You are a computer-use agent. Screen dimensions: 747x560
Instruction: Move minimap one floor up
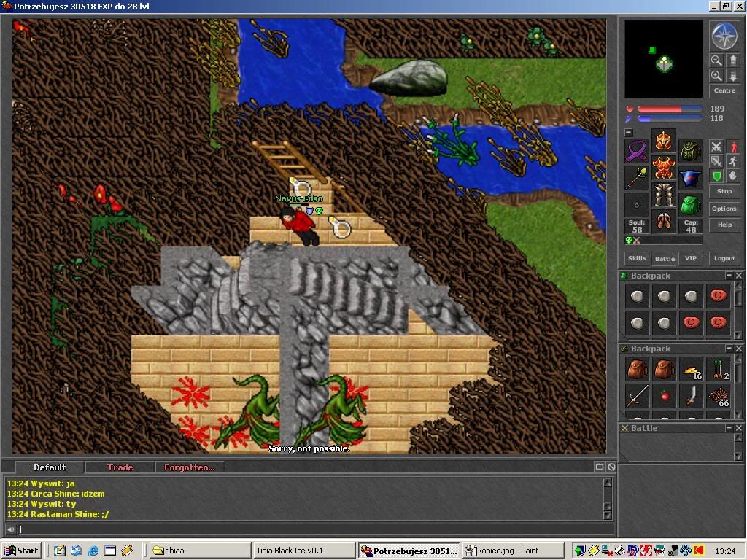click(x=732, y=61)
